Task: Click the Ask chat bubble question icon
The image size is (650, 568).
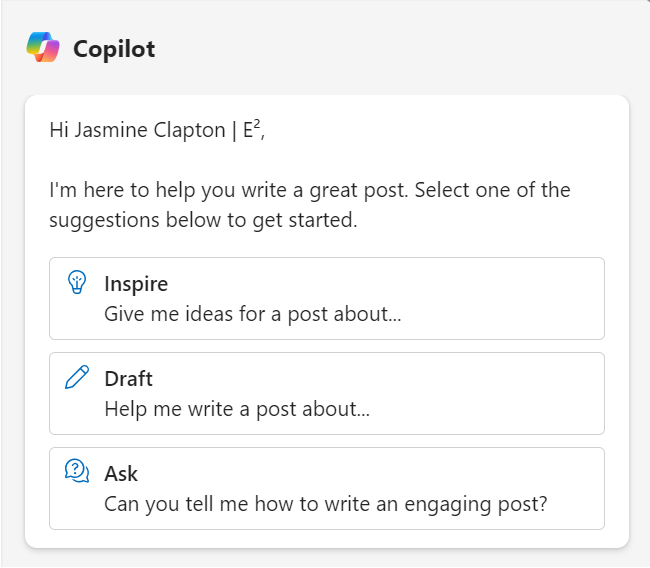Action: click(x=77, y=471)
